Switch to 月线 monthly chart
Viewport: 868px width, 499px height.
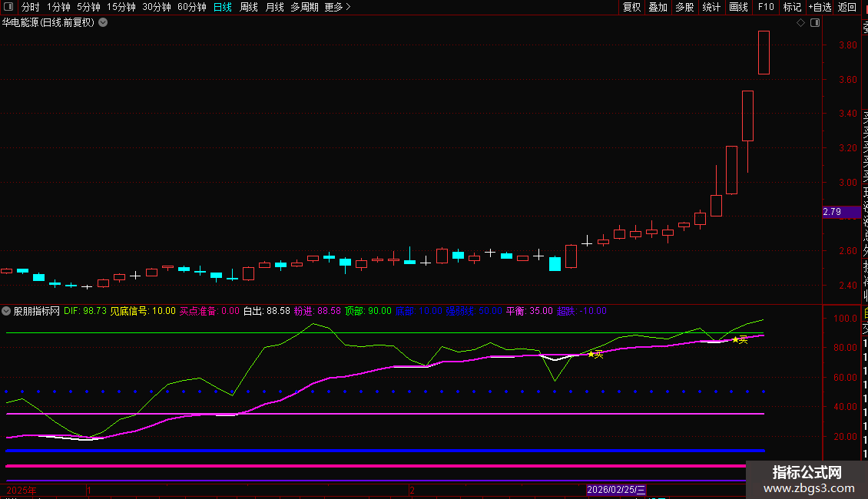click(274, 7)
